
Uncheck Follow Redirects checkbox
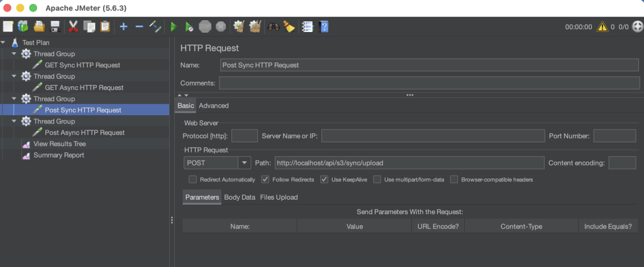coord(265,179)
